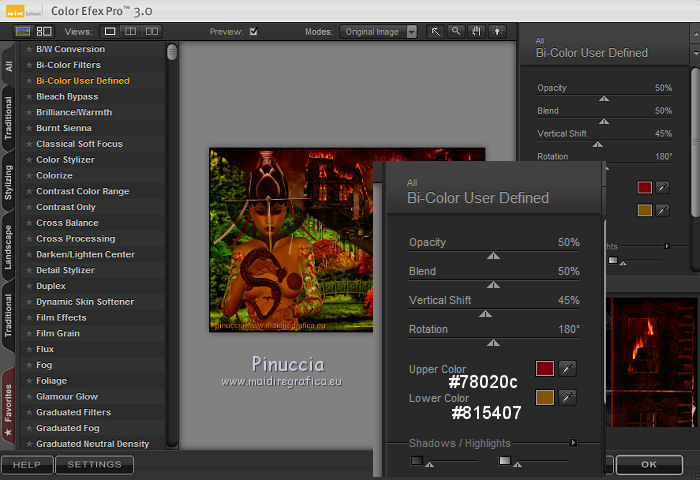Click the Upper Color red swatch

pyautogui.click(x=544, y=369)
